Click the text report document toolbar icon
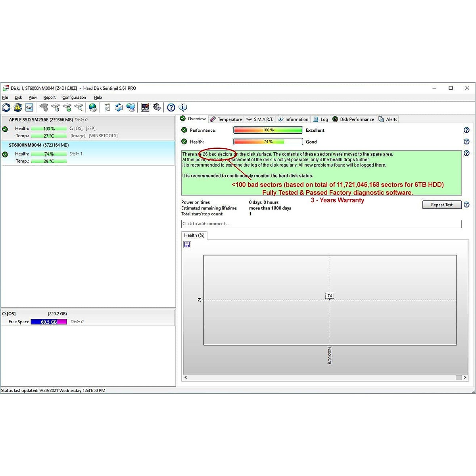Image resolution: width=476 pixels, height=476 pixels. pos(107,107)
